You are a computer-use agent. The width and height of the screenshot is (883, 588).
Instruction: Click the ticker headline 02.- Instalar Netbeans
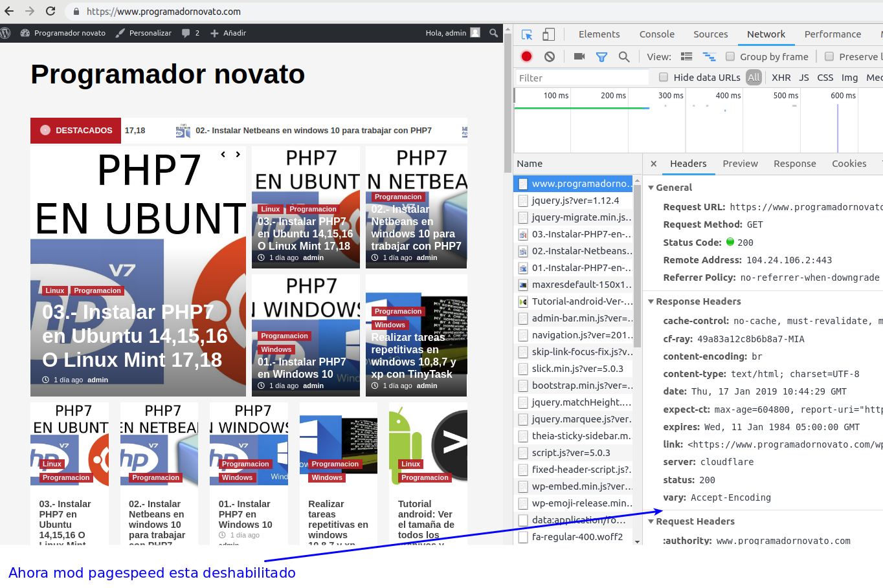313,131
